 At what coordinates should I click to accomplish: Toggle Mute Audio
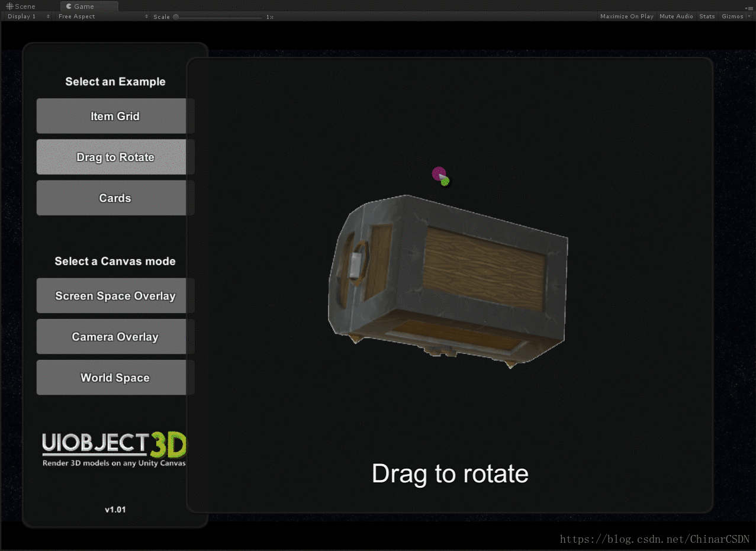coord(676,17)
